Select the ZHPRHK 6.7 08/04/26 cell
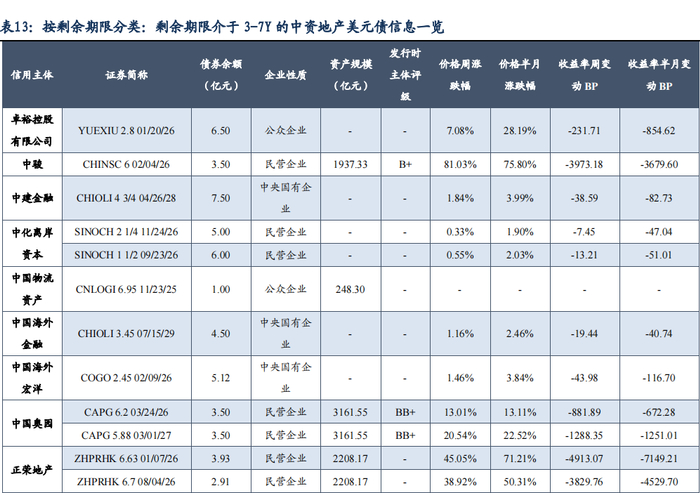Screen dimensions: 700x493 pyautogui.click(x=126, y=482)
